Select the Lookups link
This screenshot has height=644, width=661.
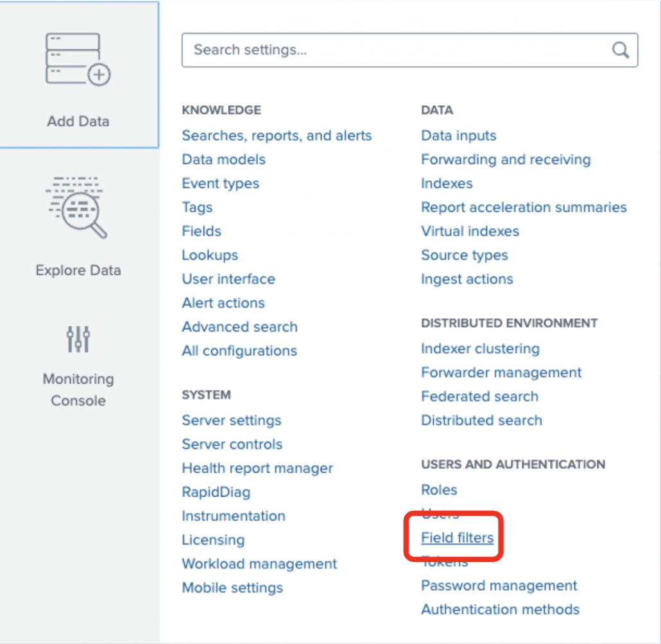pos(210,255)
